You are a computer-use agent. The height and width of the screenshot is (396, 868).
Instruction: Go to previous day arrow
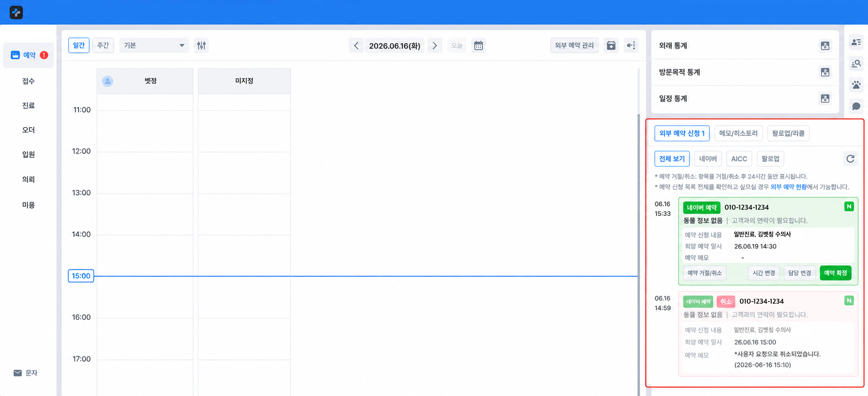pos(356,45)
